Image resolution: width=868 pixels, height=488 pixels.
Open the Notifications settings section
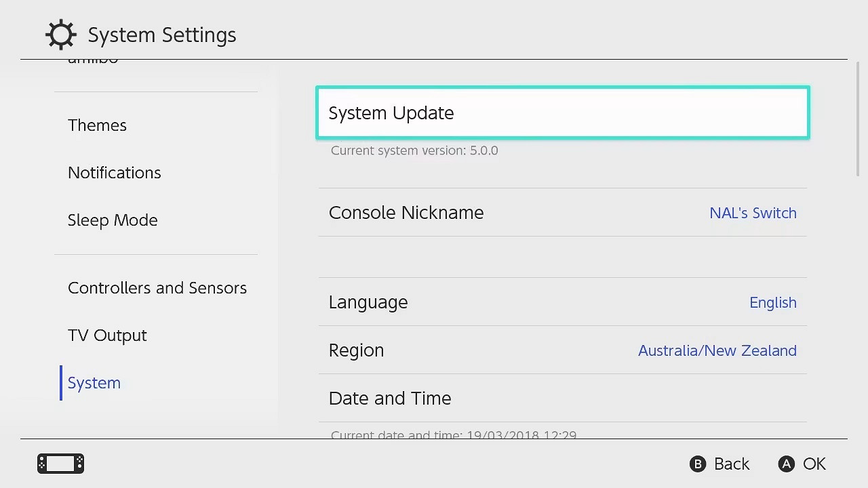(114, 172)
